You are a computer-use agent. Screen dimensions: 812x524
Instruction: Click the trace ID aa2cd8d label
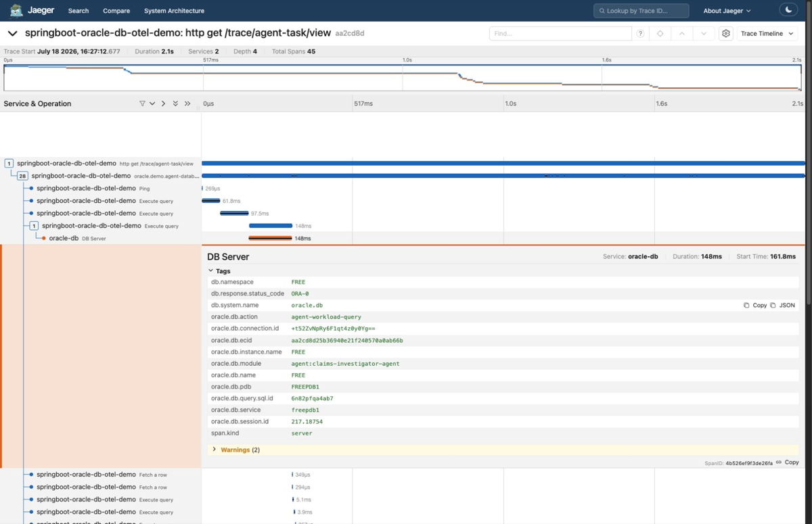click(x=349, y=33)
